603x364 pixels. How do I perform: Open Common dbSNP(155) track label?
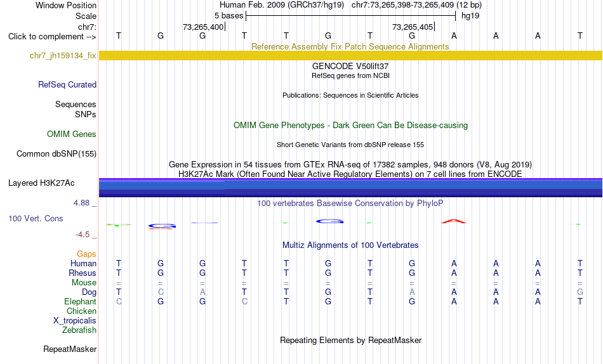(56, 153)
